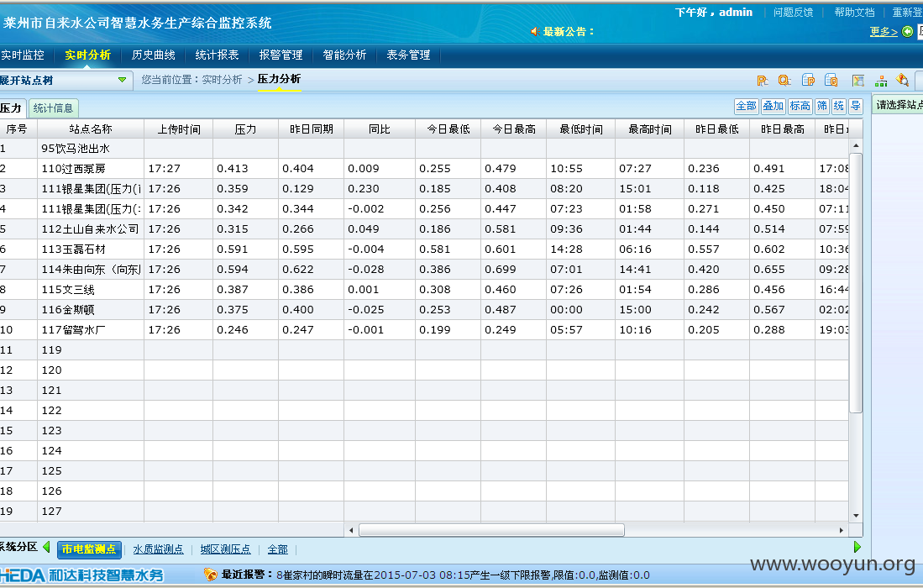This screenshot has height=588, width=923.
Task: Click the 请选择站点 panel tab
Action: [898, 105]
